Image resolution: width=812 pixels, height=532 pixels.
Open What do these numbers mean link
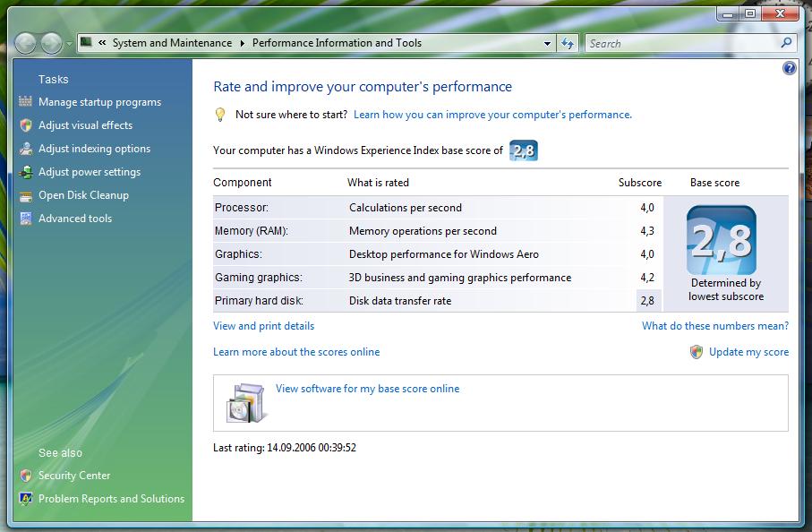pyautogui.click(x=715, y=326)
